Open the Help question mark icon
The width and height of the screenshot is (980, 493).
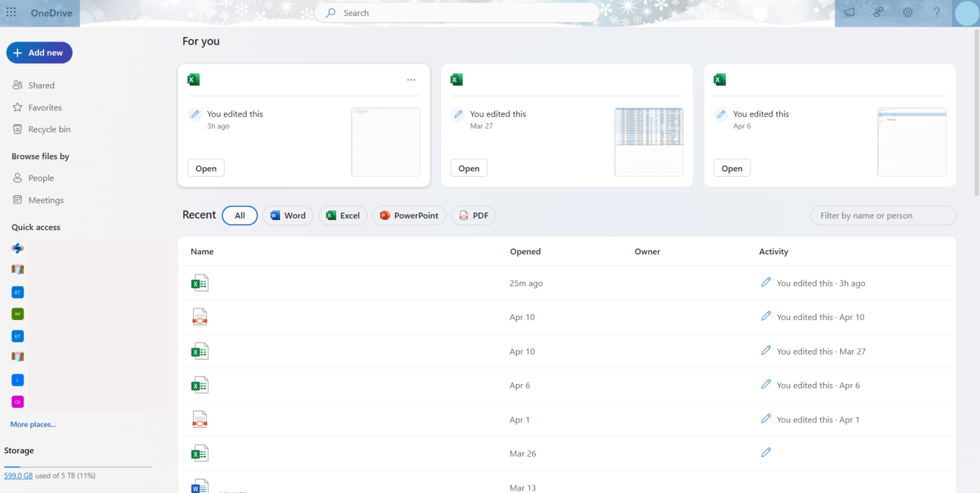(x=937, y=12)
